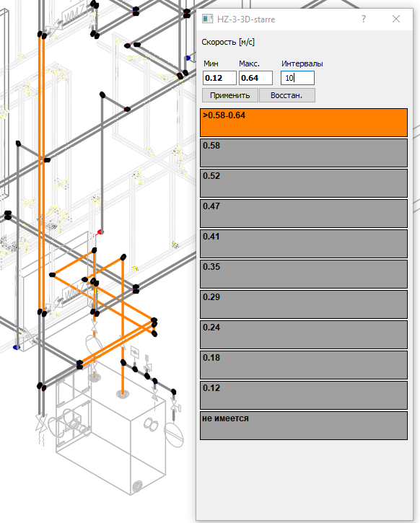Click the Применить button
Image resolution: width=420 pixels, height=523 pixels.
[x=230, y=95]
